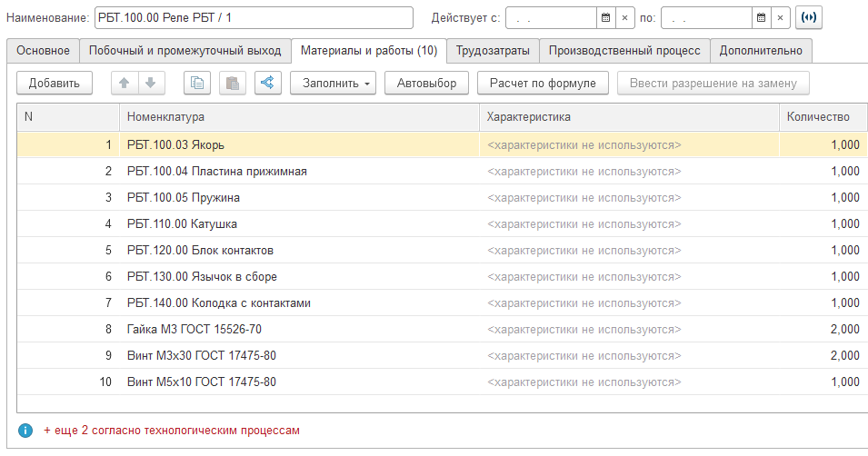Expand the Заполнить dropdown
868x456 pixels.
[x=333, y=84]
